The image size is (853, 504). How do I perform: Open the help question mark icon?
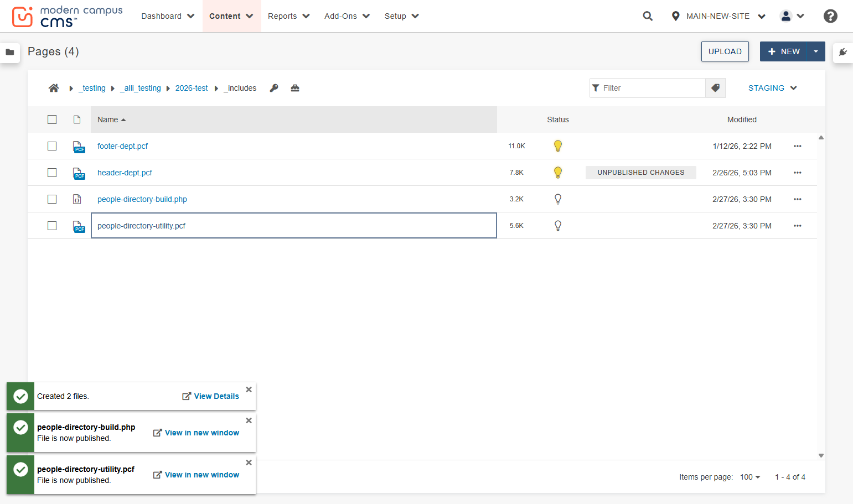pyautogui.click(x=830, y=16)
